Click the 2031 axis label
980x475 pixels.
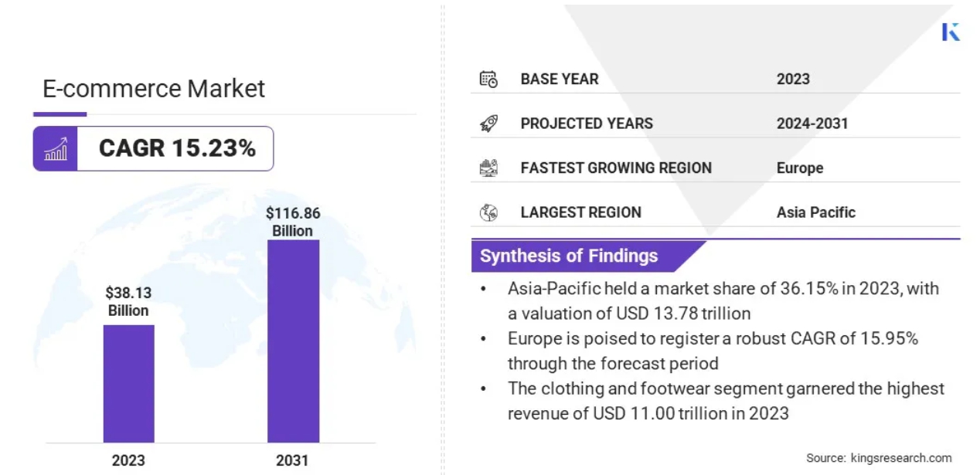point(292,460)
